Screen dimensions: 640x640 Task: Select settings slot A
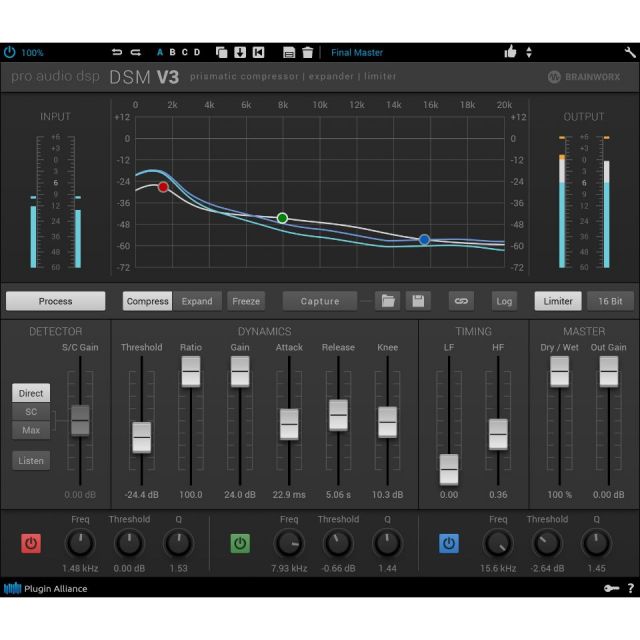(160, 52)
